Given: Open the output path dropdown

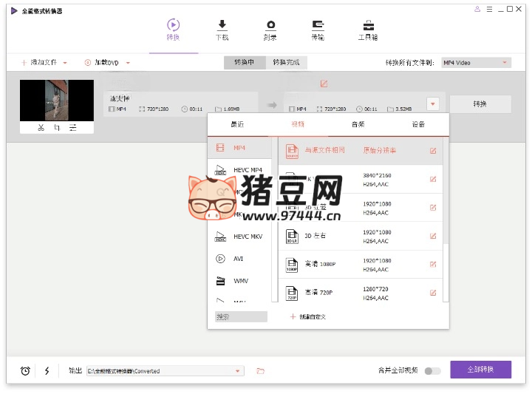Looking at the screenshot, I should [x=237, y=371].
